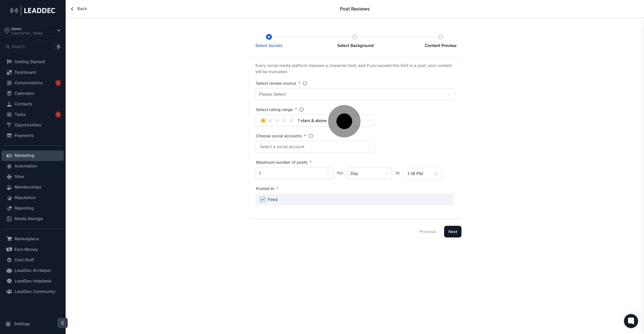Click the Tasks notification badge
This screenshot has width=644, height=334.
click(58, 115)
